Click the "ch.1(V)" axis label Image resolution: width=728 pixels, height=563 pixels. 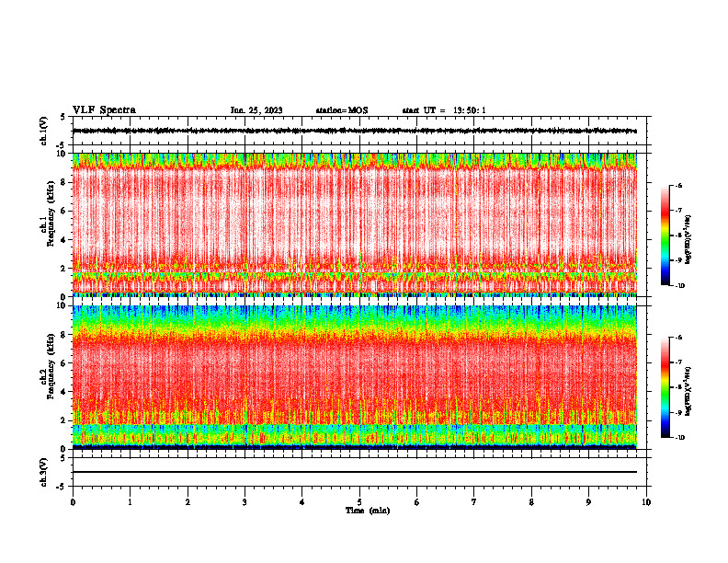44,131
